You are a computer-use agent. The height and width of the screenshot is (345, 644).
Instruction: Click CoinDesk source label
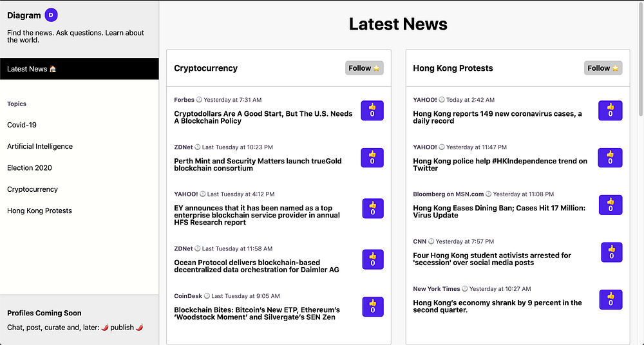click(188, 295)
